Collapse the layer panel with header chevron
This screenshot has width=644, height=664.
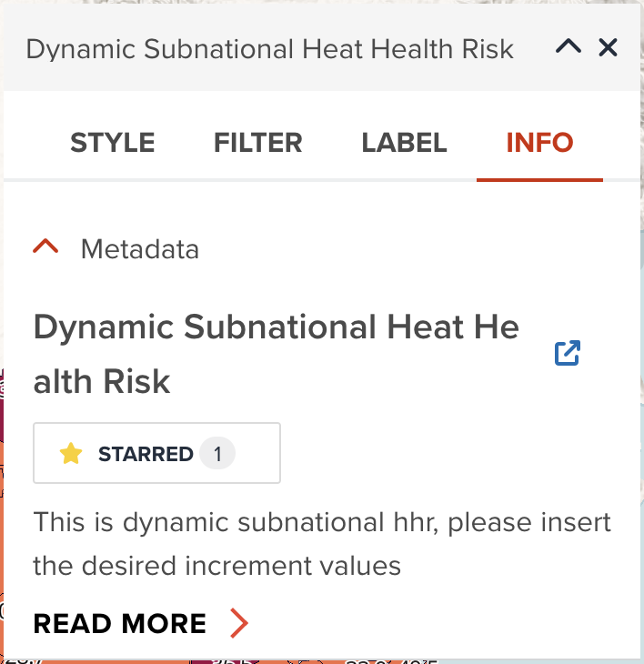point(569,47)
